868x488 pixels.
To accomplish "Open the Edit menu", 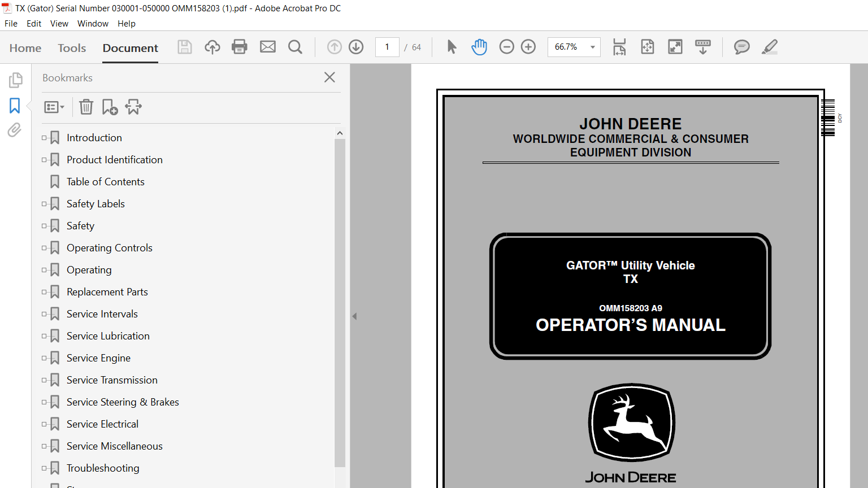I will (34, 24).
